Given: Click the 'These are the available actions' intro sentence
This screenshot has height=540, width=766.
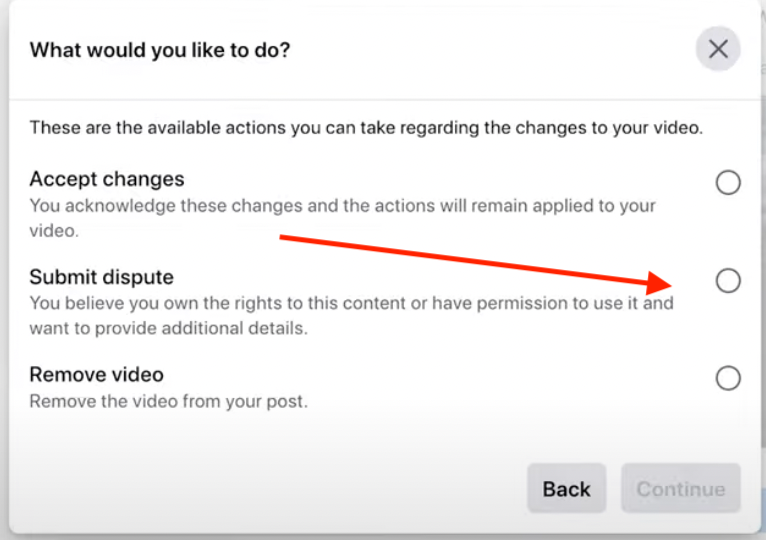Looking at the screenshot, I should pos(366,128).
